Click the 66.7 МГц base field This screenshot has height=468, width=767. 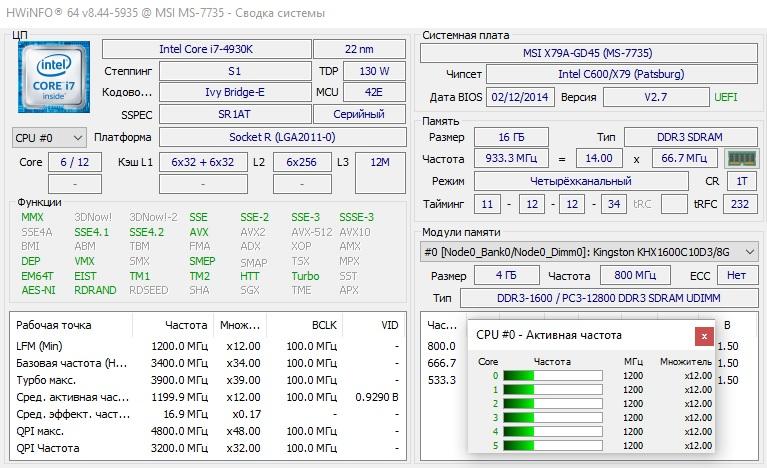685,158
